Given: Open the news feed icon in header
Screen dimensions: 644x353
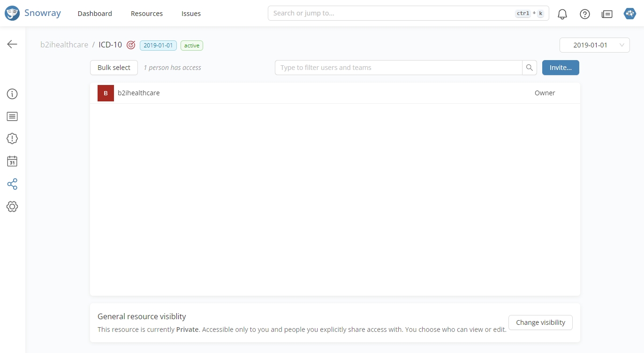Looking at the screenshot, I should 607,14.
